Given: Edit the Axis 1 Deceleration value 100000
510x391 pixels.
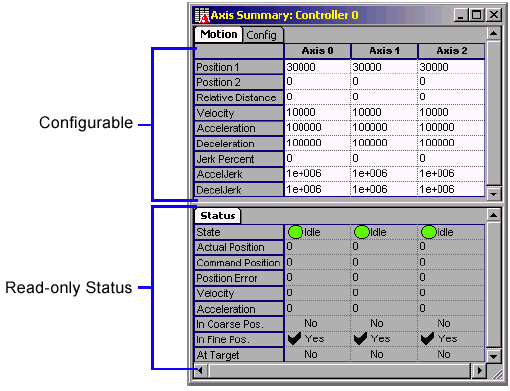Looking at the screenshot, I should point(384,143).
